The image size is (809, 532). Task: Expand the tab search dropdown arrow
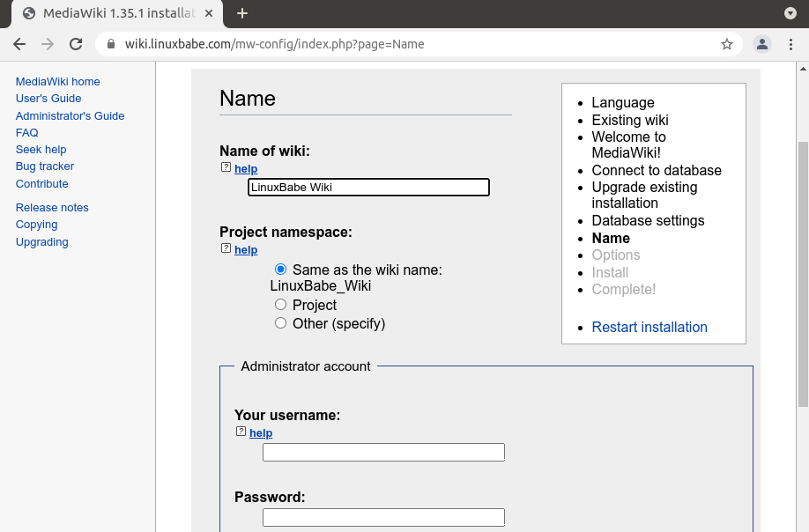[x=790, y=13]
